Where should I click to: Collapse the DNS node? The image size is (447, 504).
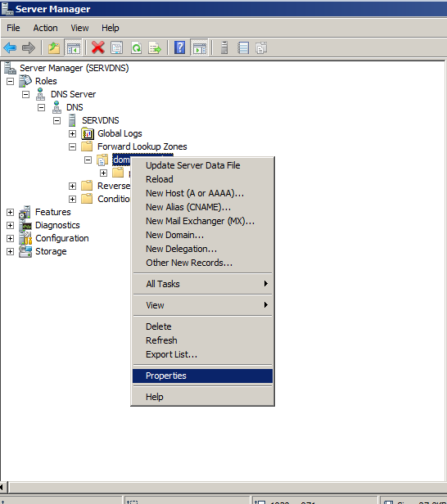(41, 107)
